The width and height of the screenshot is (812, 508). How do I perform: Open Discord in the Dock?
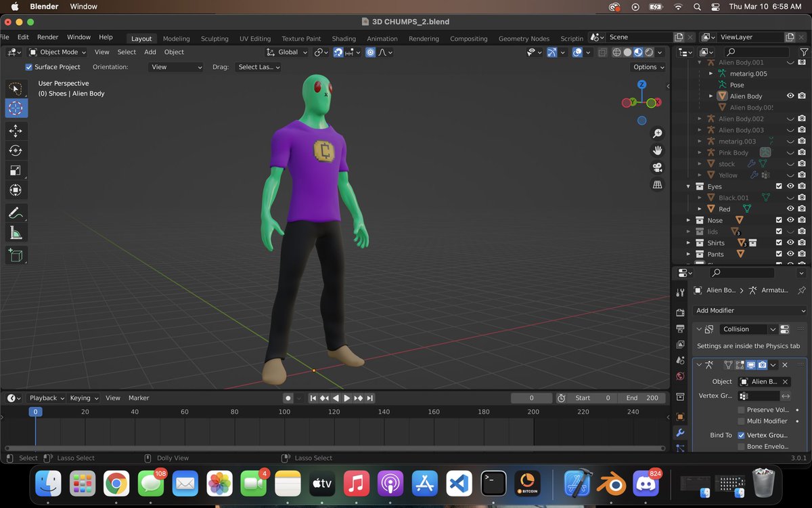646,484
